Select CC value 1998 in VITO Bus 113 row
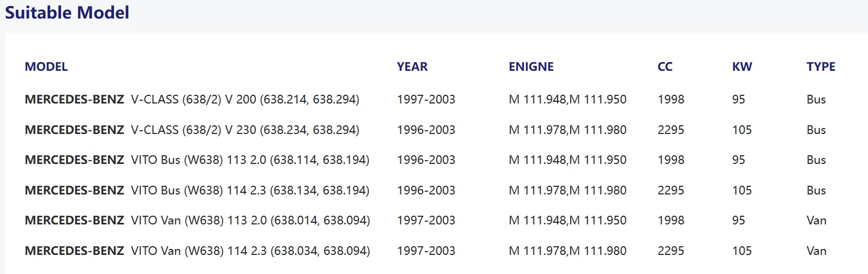Image resolution: width=868 pixels, height=274 pixels. [x=671, y=160]
